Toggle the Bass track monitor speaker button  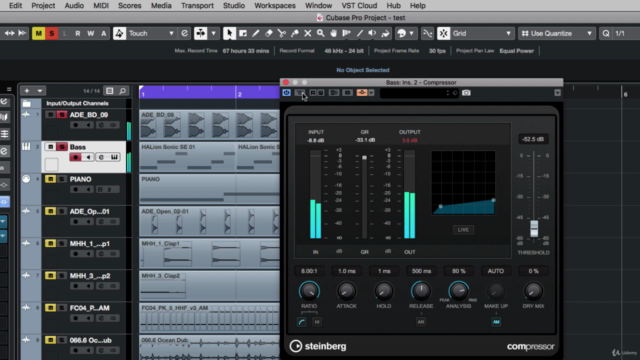(x=88, y=157)
